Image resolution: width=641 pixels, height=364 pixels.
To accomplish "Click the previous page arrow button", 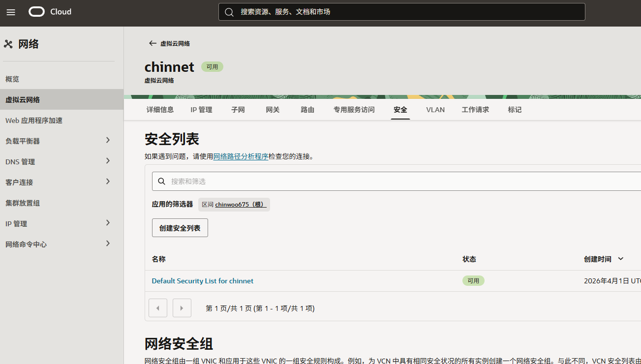I will coord(158,308).
